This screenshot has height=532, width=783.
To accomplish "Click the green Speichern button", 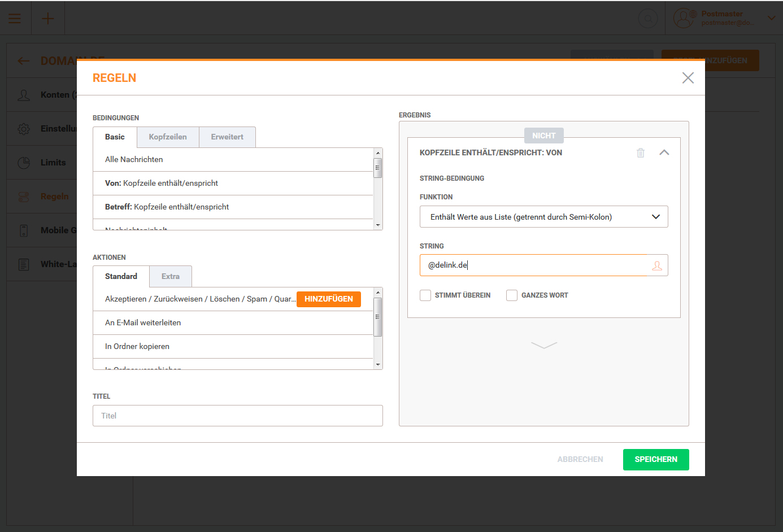I will click(x=655, y=460).
